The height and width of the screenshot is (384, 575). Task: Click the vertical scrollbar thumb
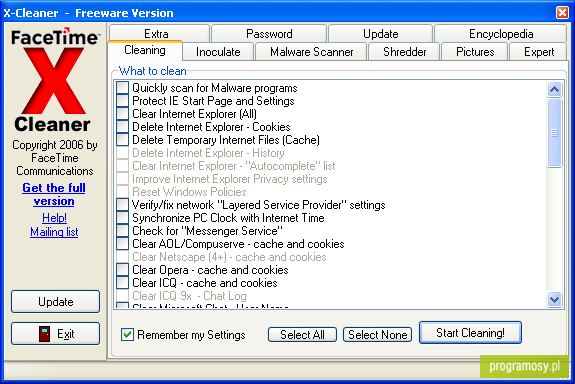coord(554,133)
